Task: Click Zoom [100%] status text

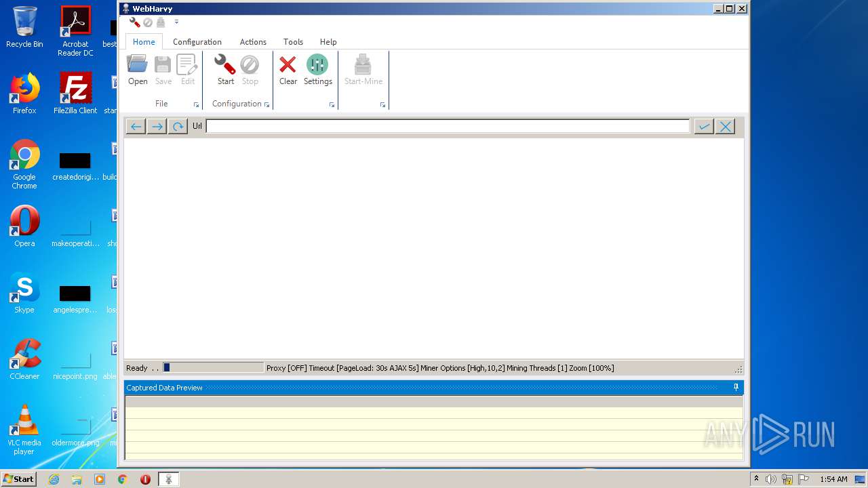Action: click(x=591, y=368)
